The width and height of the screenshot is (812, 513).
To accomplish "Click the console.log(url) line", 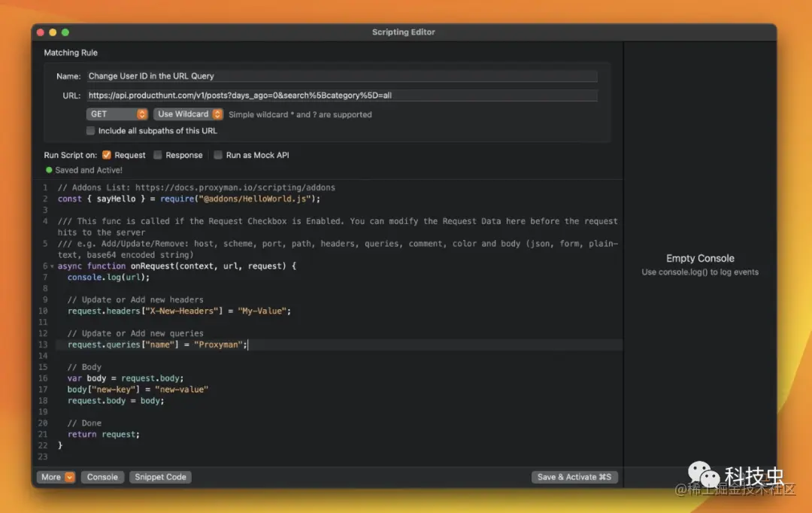I will pyautogui.click(x=109, y=278).
